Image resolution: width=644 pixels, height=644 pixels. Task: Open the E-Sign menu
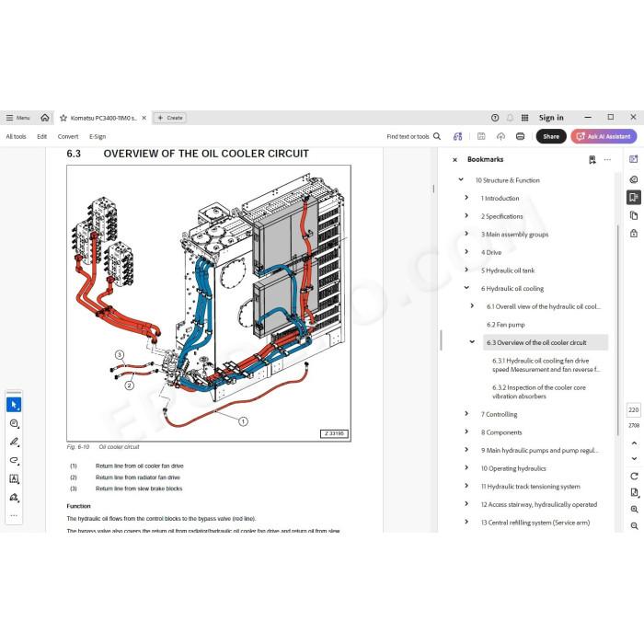click(x=98, y=136)
